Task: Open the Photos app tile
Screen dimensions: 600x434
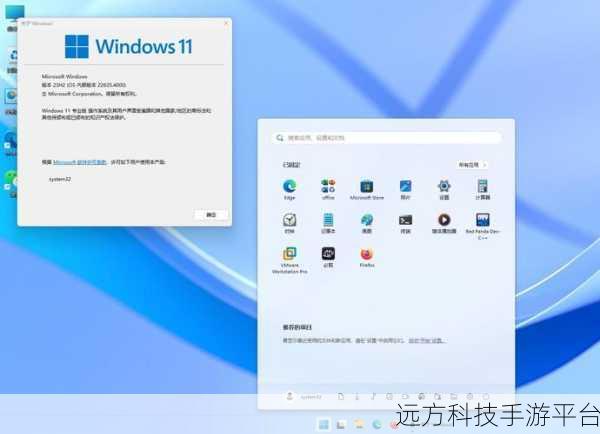Action: point(405,189)
